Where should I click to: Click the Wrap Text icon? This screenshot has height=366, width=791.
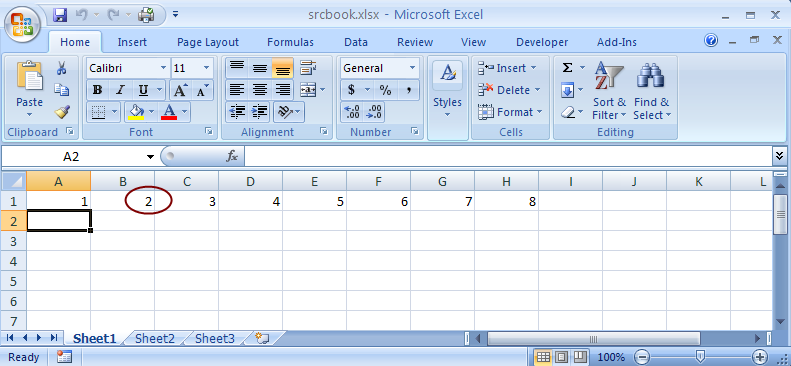[x=307, y=68]
